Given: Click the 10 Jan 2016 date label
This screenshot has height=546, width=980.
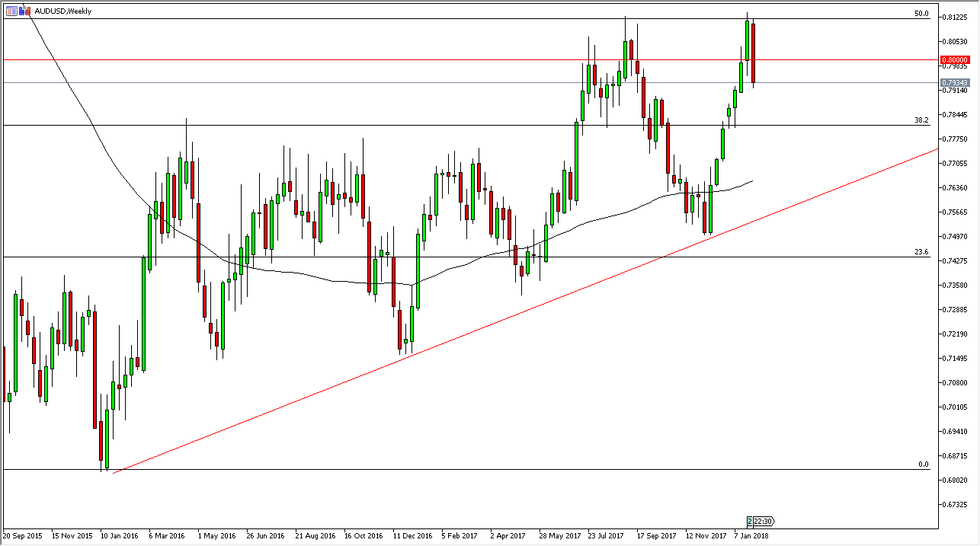Looking at the screenshot, I should click(119, 535).
